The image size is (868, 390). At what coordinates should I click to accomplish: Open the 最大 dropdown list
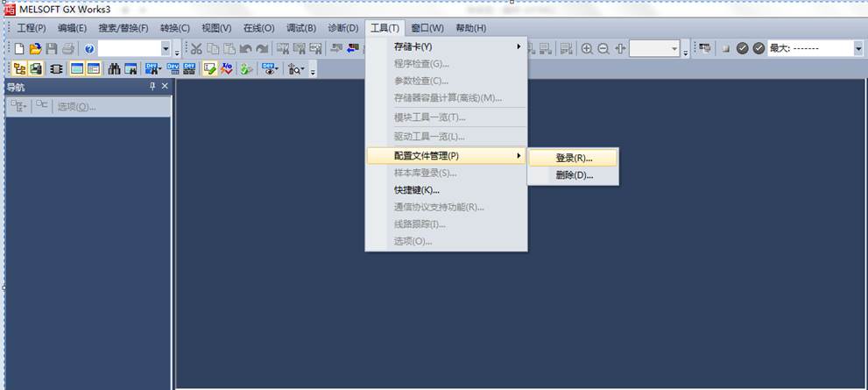click(x=857, y=49)
